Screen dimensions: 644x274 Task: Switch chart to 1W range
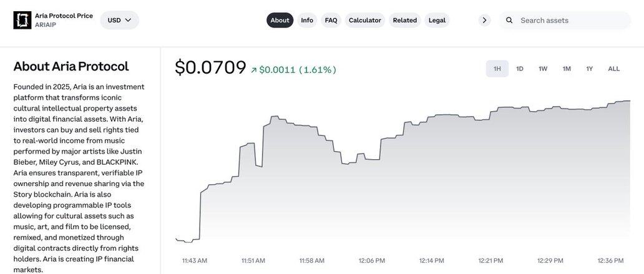[543, 69]
